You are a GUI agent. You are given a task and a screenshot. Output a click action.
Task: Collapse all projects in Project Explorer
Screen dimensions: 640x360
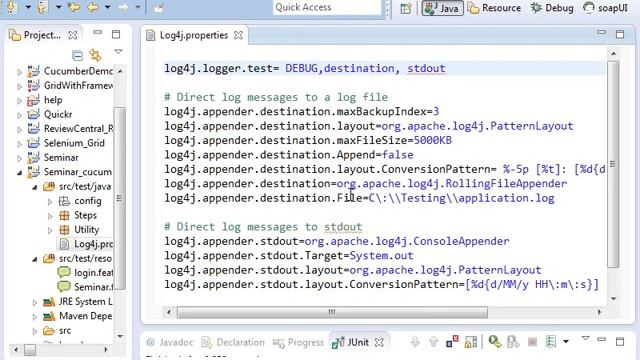coord(77,55)
